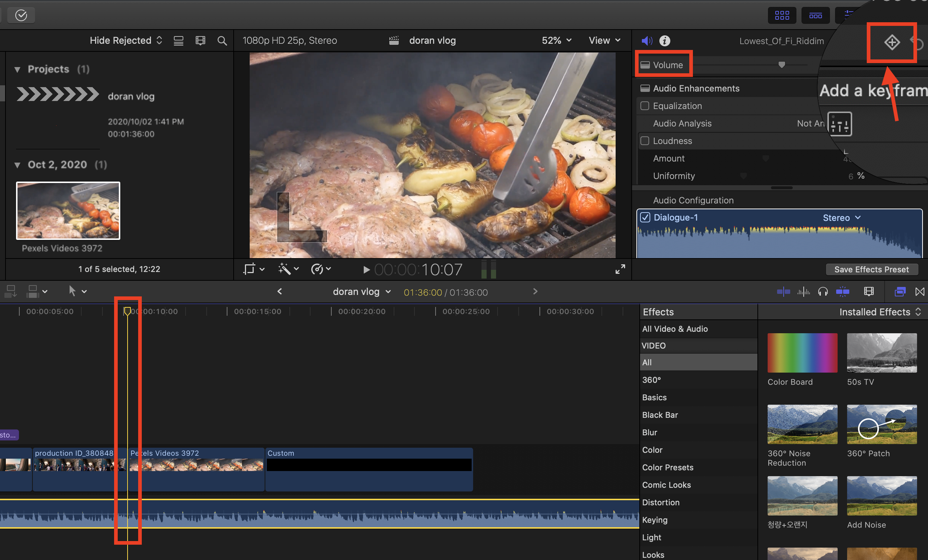Screen dimensions: 928x560
Task: Click Save Effects Preset button
Action: point(871,269)
